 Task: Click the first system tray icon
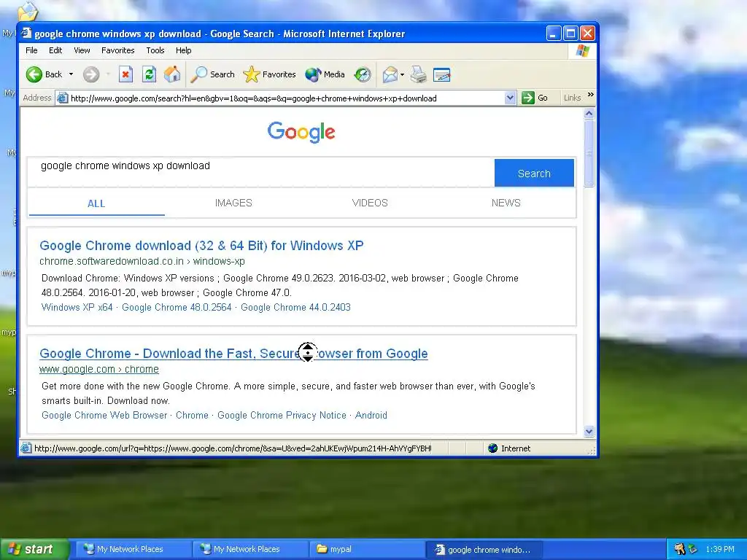click(679, 549)
